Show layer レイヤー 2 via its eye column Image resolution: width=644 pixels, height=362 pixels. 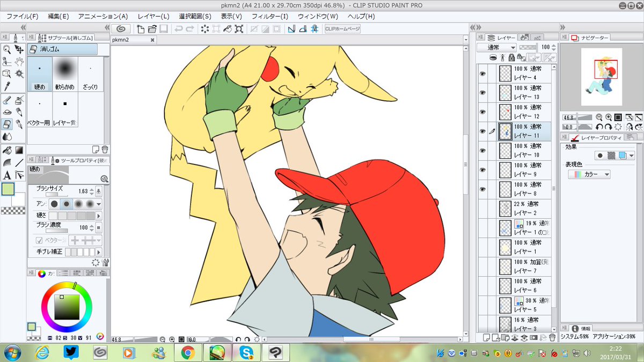(x=482, y=209)
